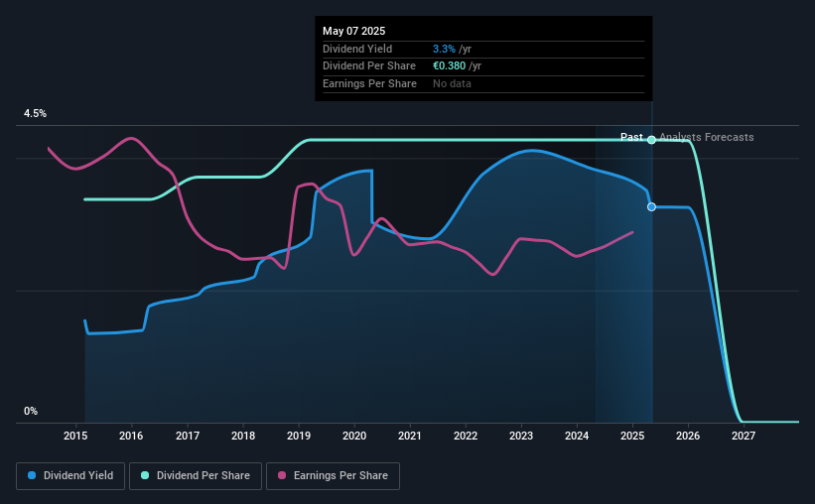The width and height of the screenshot is (815, 504).
Task: Click the 3.3% dividend yield value
Action: pyautogui.click(x=444, y=49)
